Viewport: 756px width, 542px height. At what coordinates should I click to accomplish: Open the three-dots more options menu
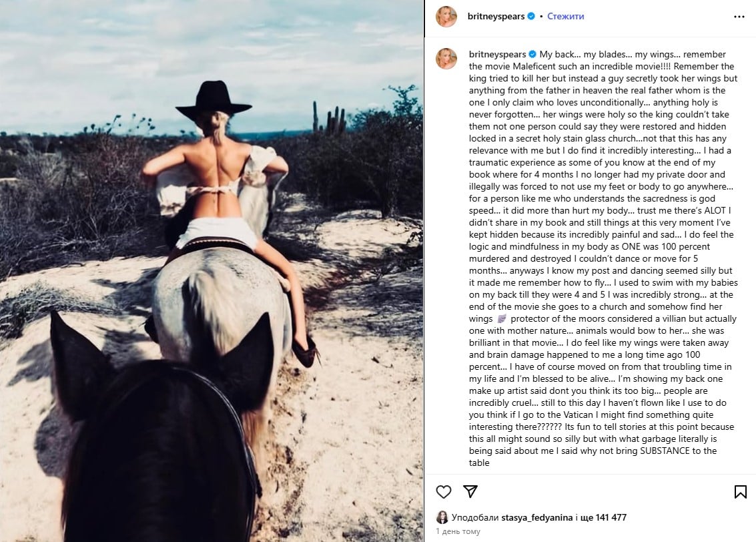(x=739, y=17)
